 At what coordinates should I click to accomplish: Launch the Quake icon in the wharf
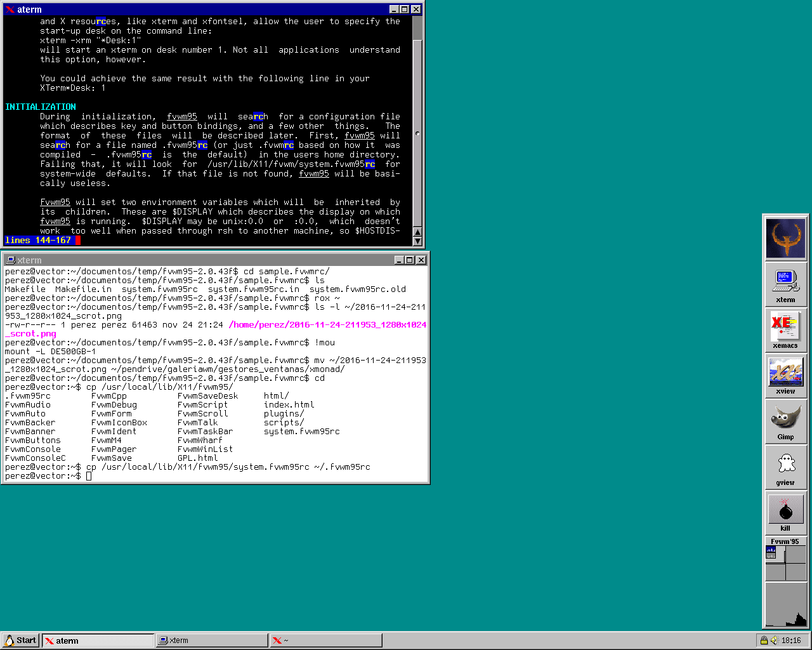tap(785, 238)
